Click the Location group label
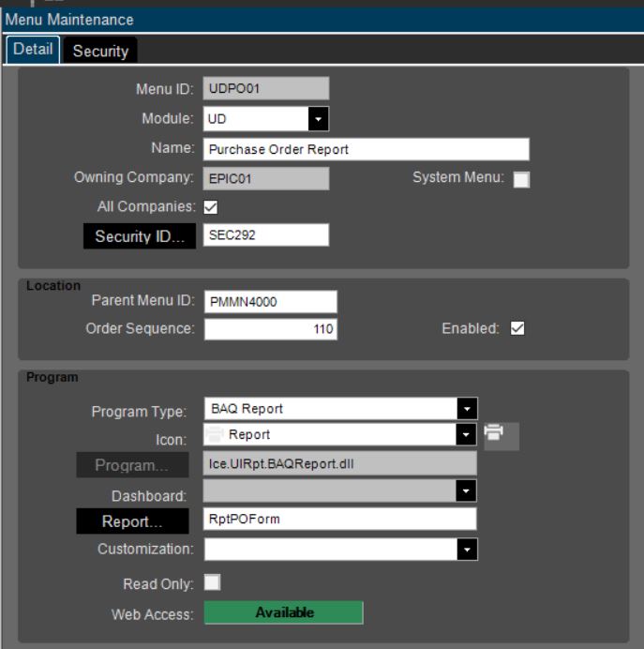The image size is (644, 649). click(52, 286)
